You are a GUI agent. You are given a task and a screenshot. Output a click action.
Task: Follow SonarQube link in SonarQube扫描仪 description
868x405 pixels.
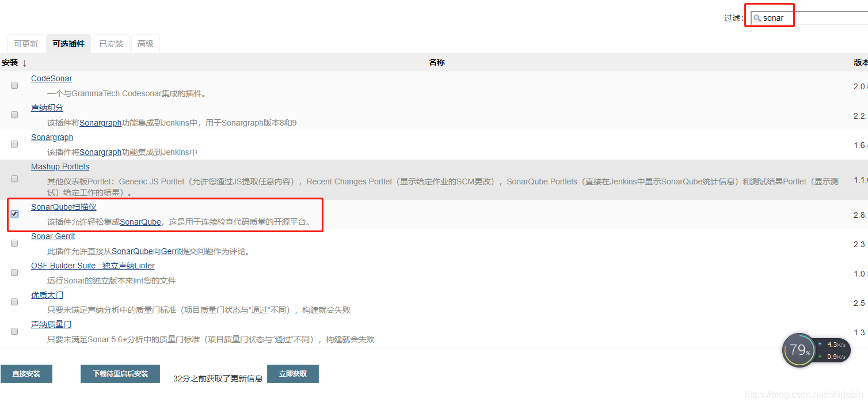coord(140,222)
